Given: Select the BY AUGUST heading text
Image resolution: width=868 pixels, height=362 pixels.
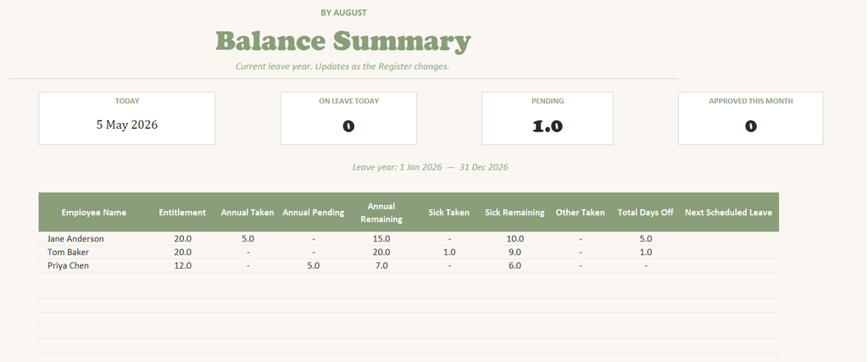Looking at the screenshot, I should click(344, 13).
